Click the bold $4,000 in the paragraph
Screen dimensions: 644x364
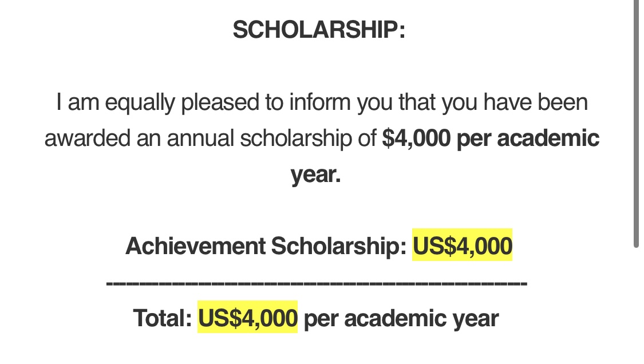coord(416,139)
